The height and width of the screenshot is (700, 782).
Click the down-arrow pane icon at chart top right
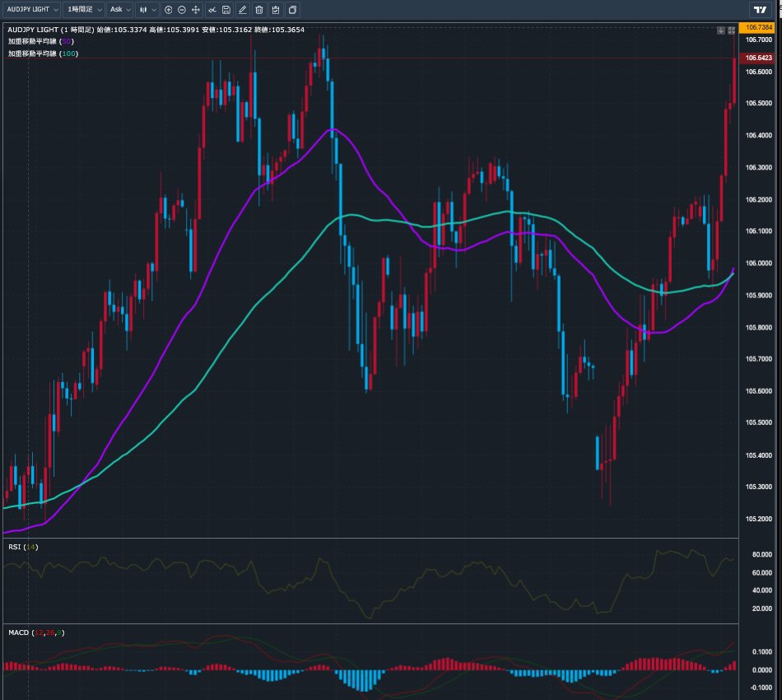tap(720, 30)
